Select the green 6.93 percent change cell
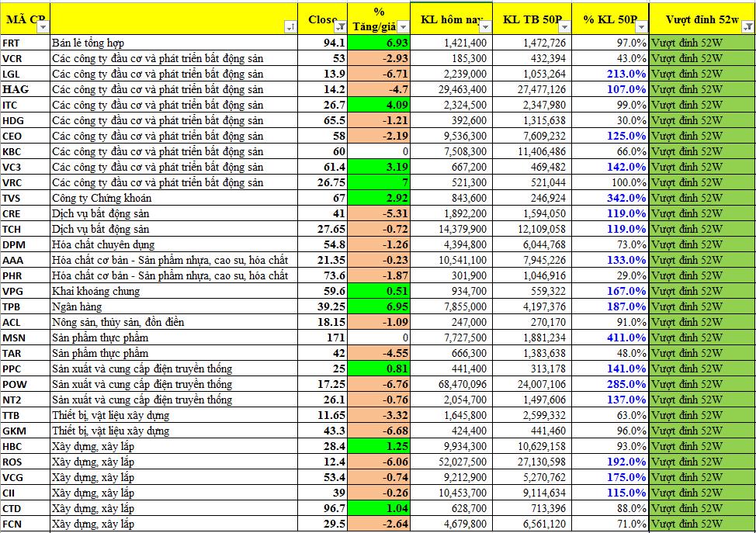This screenshot has height=533, width=756. tap(379, 43)
